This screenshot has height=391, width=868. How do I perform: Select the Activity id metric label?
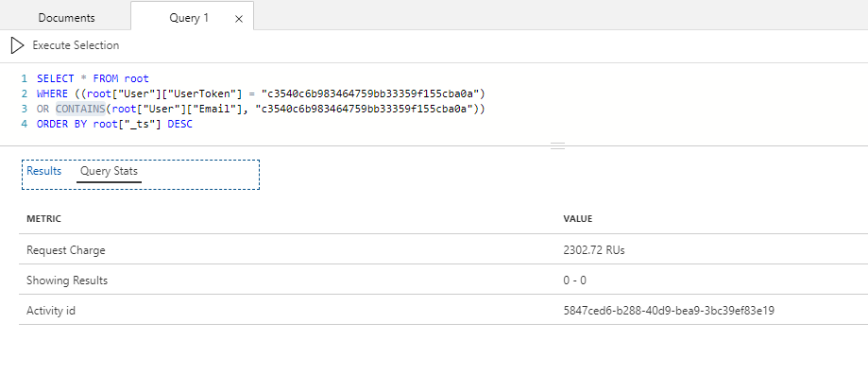tap(51, 310)
